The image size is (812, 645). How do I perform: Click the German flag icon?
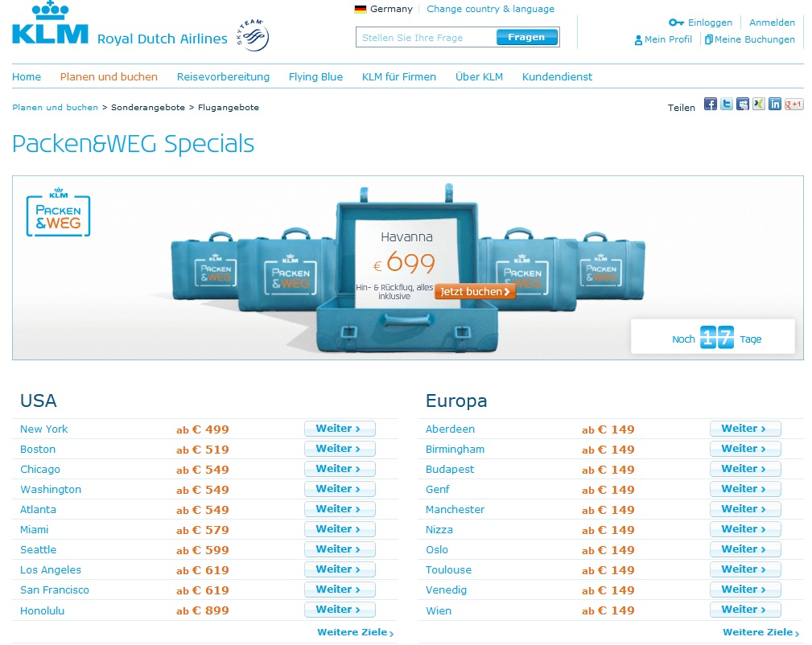[361, 9]
